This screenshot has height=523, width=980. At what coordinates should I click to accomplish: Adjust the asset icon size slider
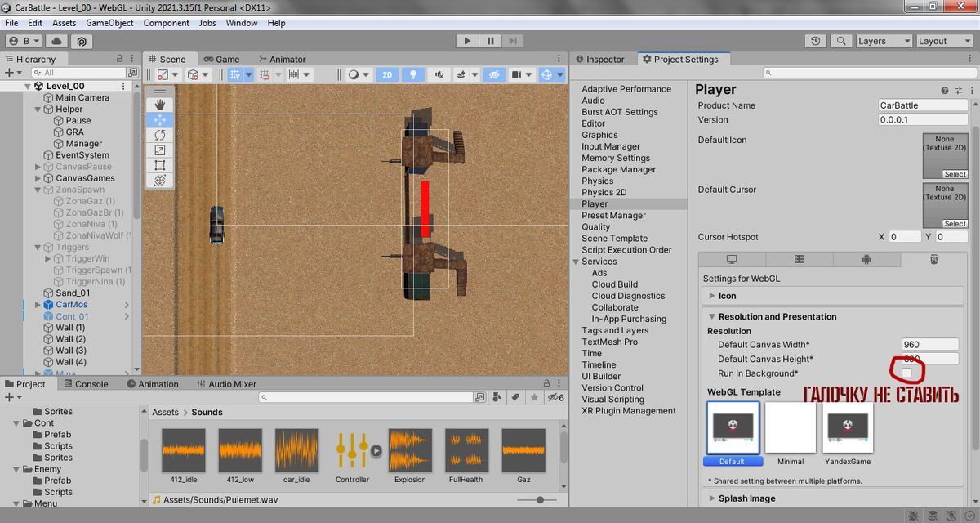click(541, 499)
